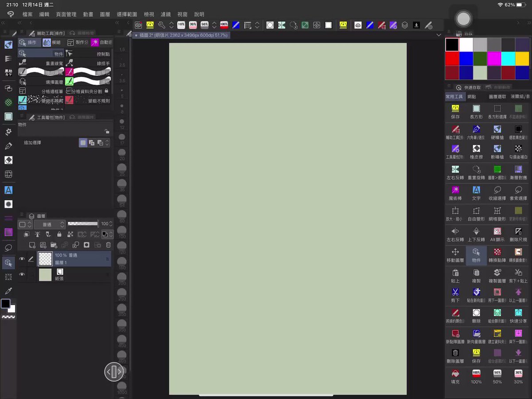Click the 上下反轉 flip vertical icon
532x399 pixels.
[476, 231]
